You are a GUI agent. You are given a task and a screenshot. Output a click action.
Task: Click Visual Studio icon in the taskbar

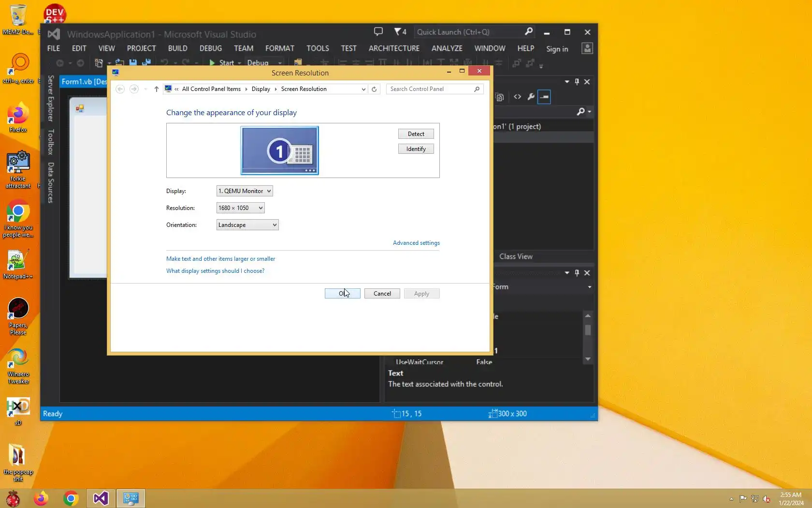[101, 498]
